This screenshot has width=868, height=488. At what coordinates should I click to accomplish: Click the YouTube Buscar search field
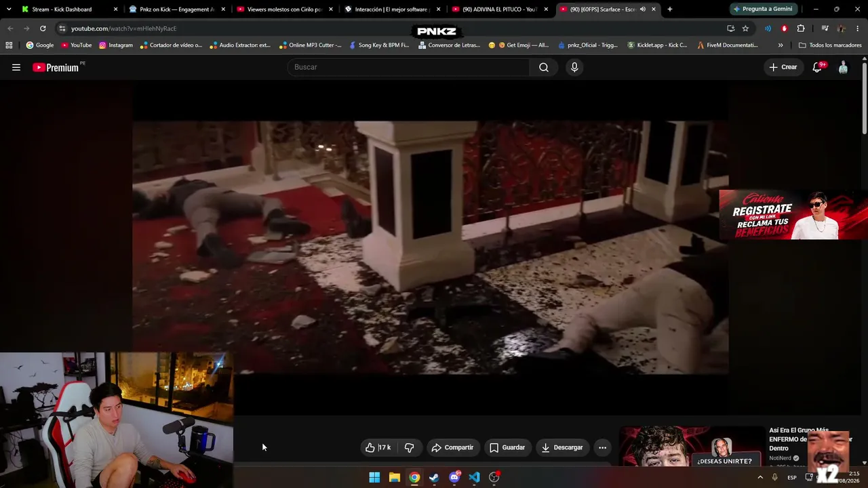(x=409, y=67)
